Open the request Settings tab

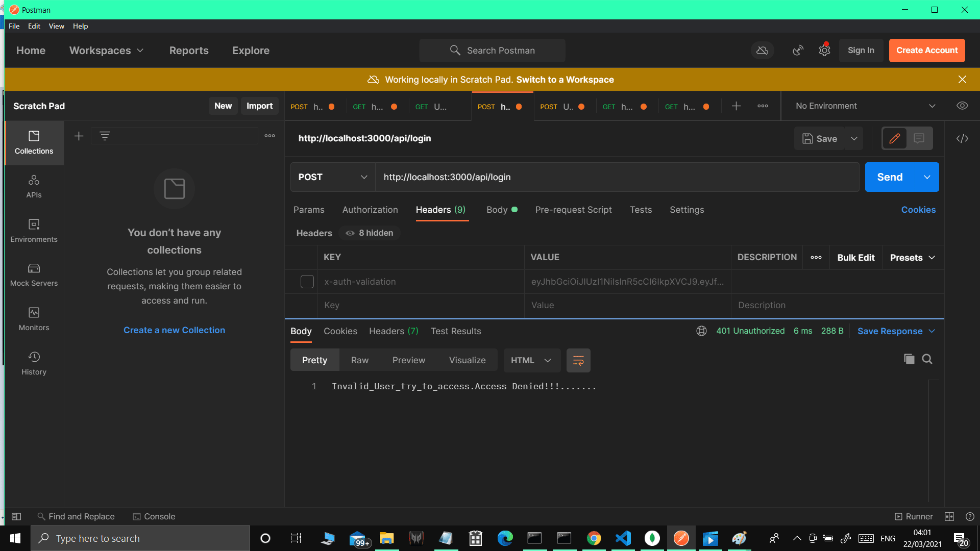pos(687,210)
